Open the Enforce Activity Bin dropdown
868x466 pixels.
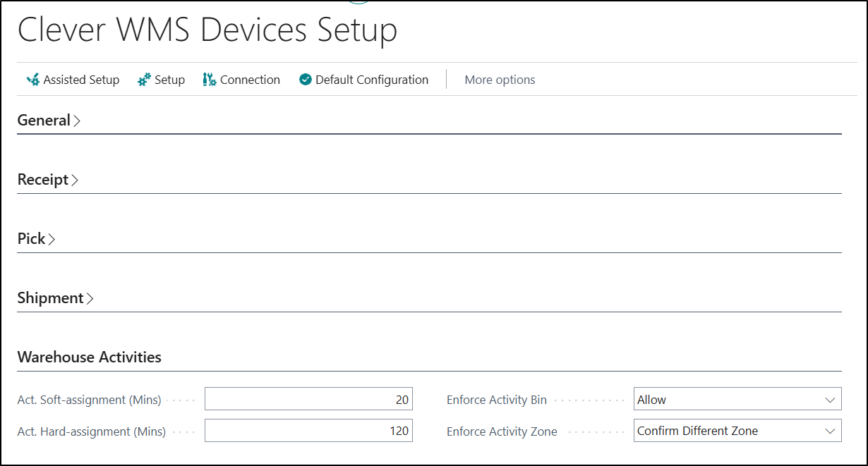[x=737, y=400]
